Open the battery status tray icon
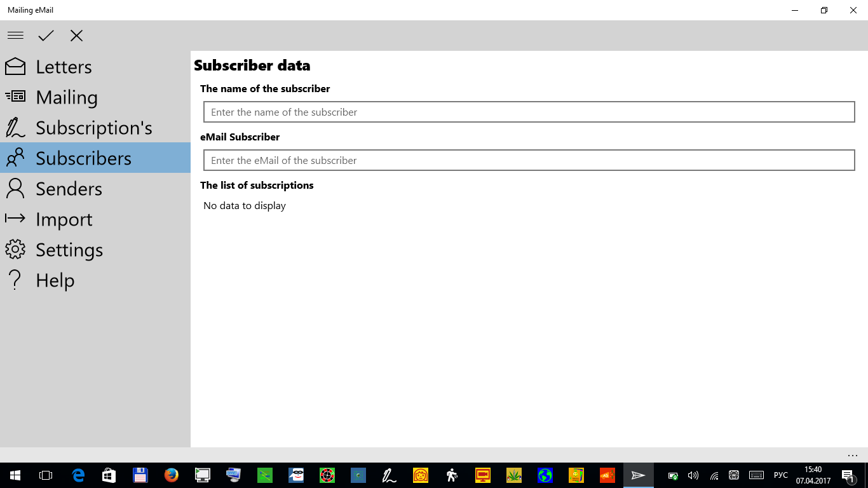This screenshot has width=868, height=488. coord(673,475)
